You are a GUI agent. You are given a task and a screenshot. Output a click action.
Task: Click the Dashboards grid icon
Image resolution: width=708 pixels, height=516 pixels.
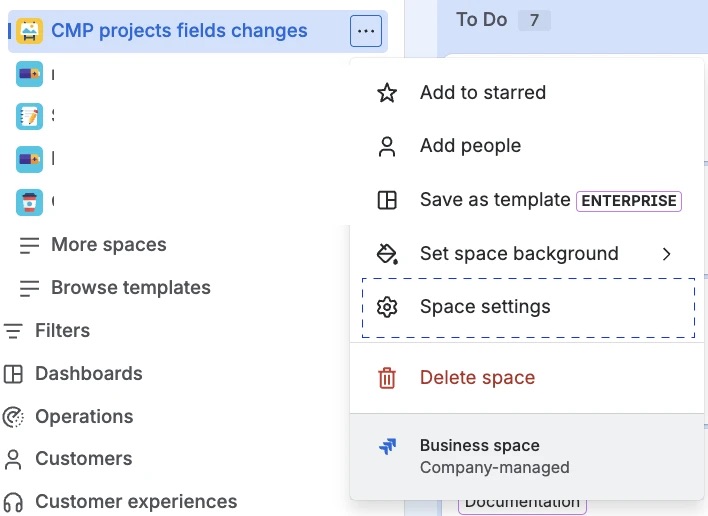(x=13, y=374)
